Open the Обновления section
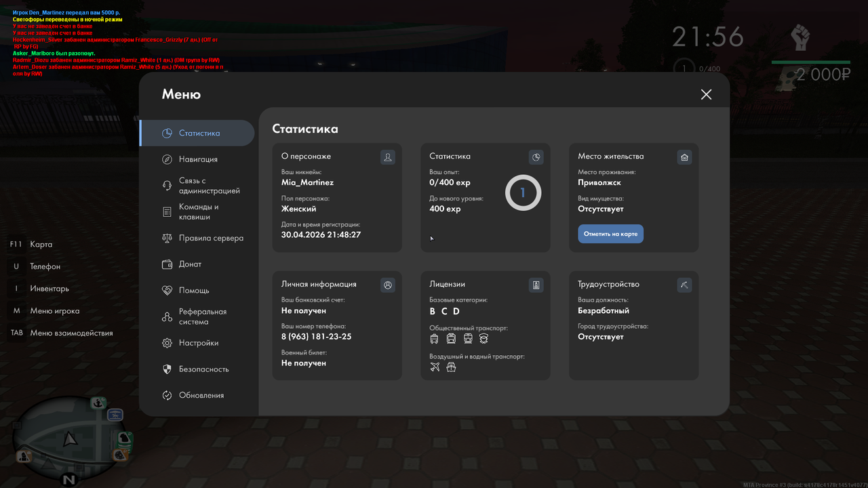The width and height of the screenshot is (868, 488). click(x=197, y=395)
